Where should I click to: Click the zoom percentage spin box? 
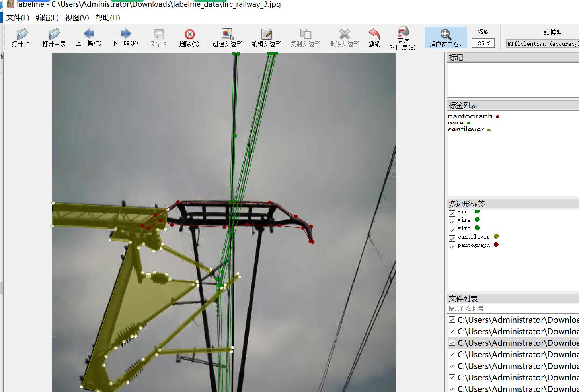482,43
